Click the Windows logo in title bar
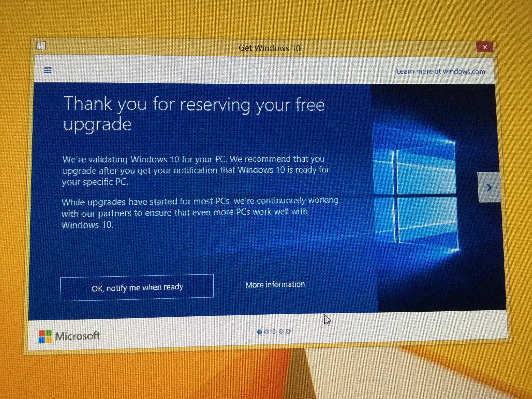 pyautogui.click(x=41, y=46)
